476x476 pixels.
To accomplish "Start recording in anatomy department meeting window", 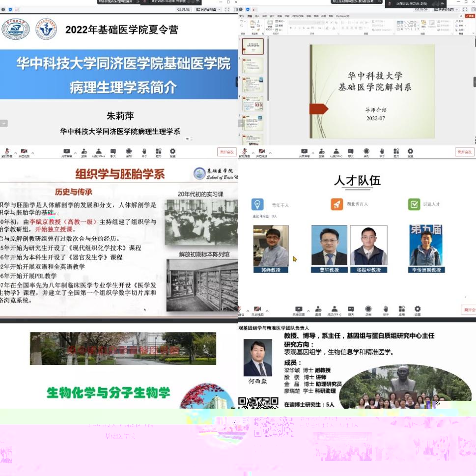I will [x=366, y=153].
